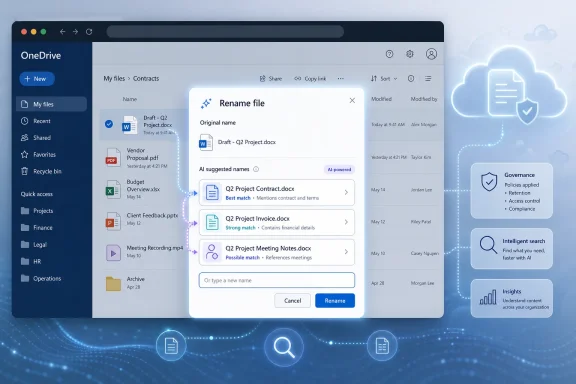This screenshot has width=576, height=384.
Task: Open My files in sidebar
Action: (x=51, y=104)
